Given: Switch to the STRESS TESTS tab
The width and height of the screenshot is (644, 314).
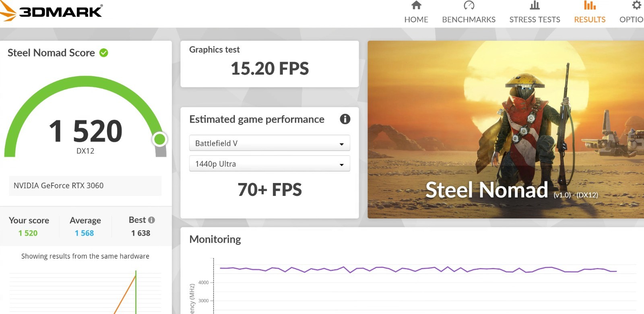Looking at the screenshot, I should pyautogui.click(x=535, y=19).
